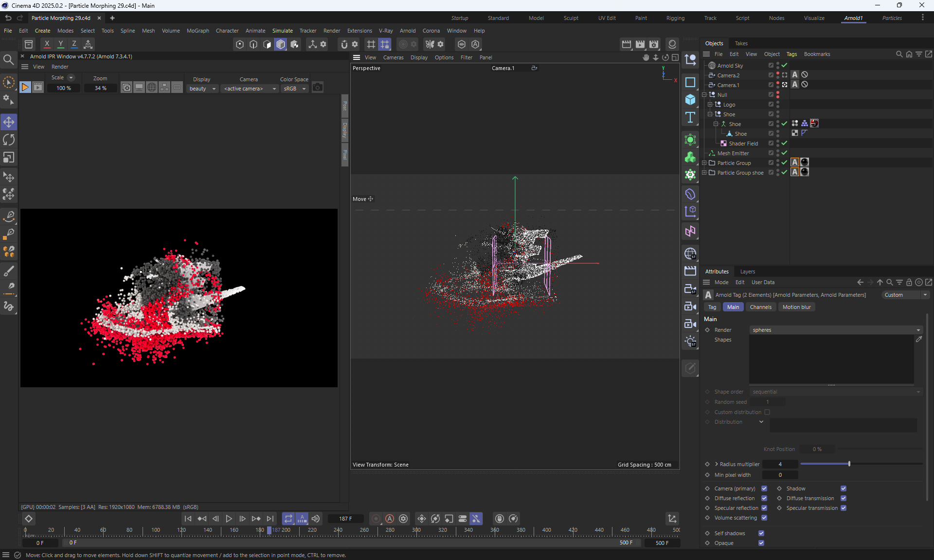This screenshot has height=560, width=934.
Task: Select the Rotate tool in left toolbar
Action: [9, 140]
